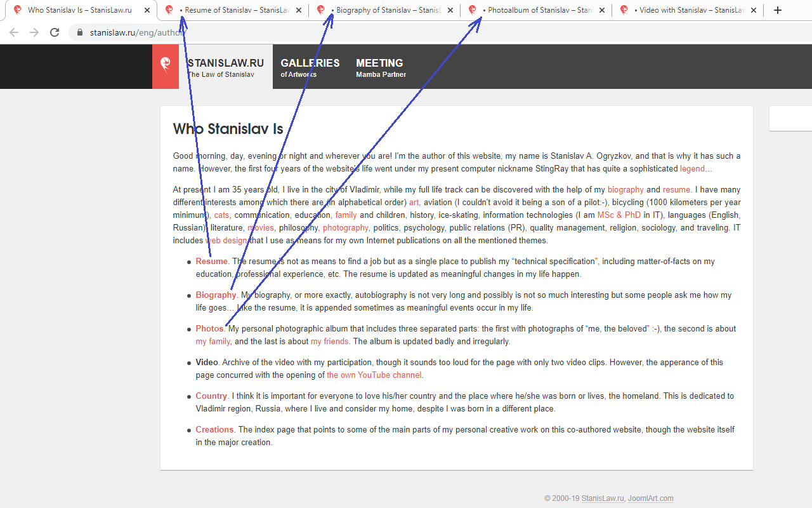Reload the current page
The width and height of the screenshot is (812, 508).
click(55, 32)
